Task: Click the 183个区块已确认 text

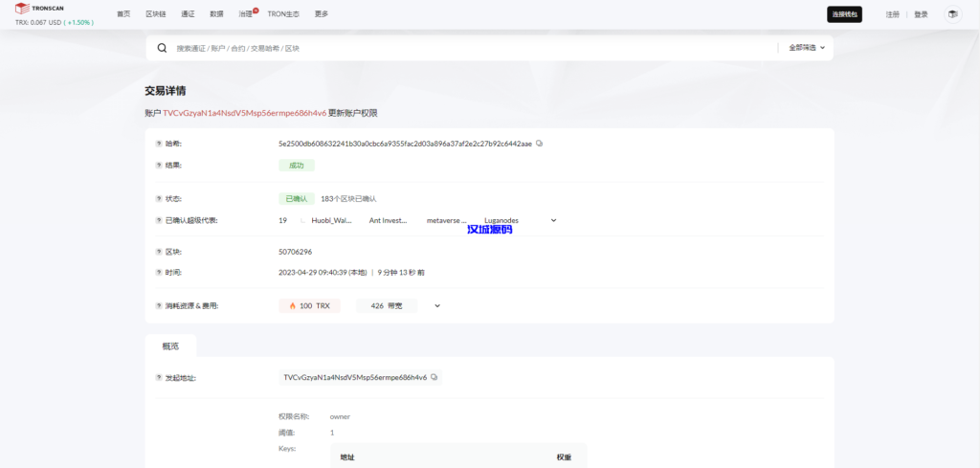Action: pyautogui.click(x=348, y=199)
